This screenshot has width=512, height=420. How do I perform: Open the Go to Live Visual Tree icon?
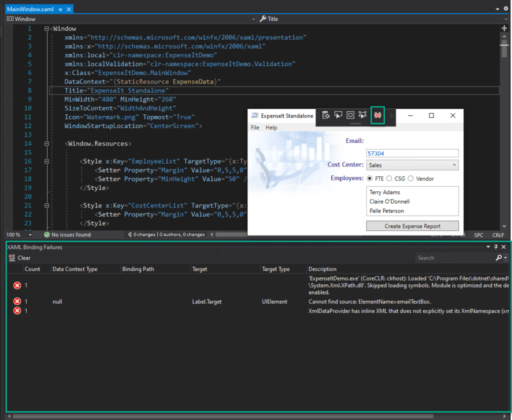tap(326, 115)
